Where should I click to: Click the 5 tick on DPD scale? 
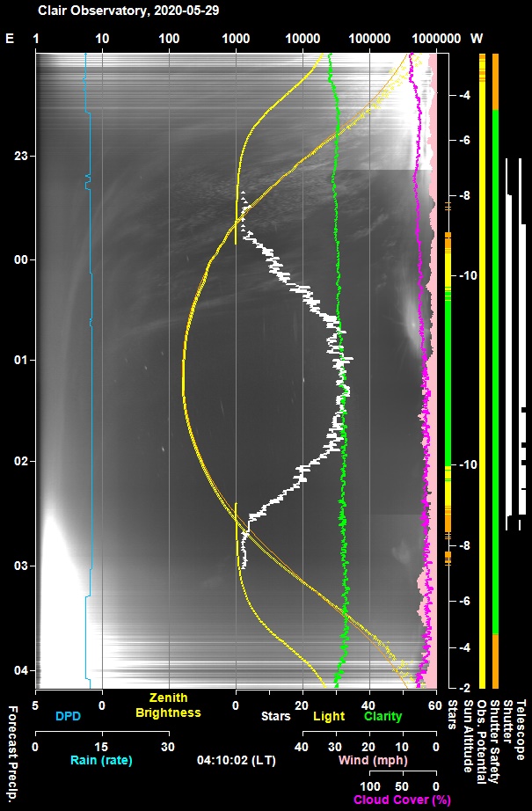35,705
